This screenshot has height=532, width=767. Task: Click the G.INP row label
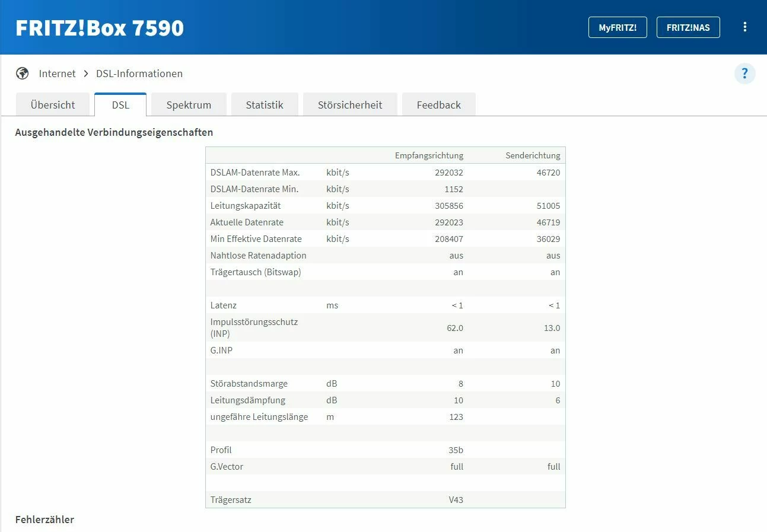(221, 351)
